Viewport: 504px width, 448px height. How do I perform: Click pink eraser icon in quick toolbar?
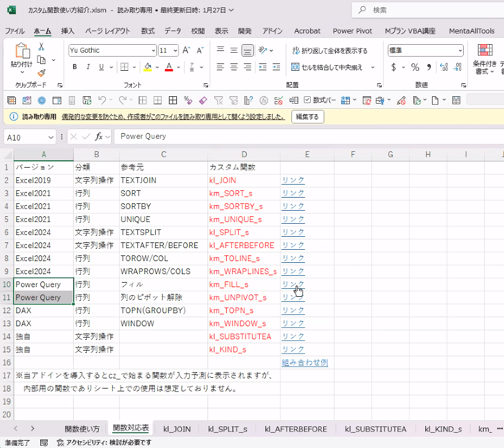pyautogui.click(x=203, y=100)
